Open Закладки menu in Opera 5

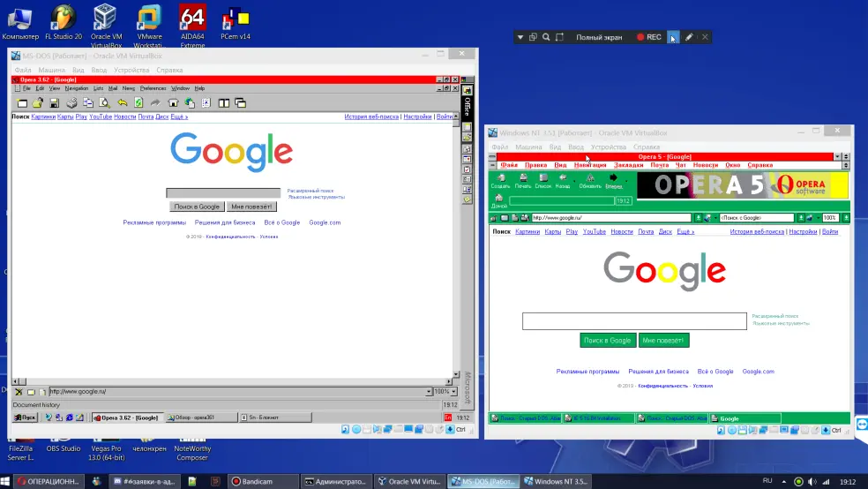628,165
